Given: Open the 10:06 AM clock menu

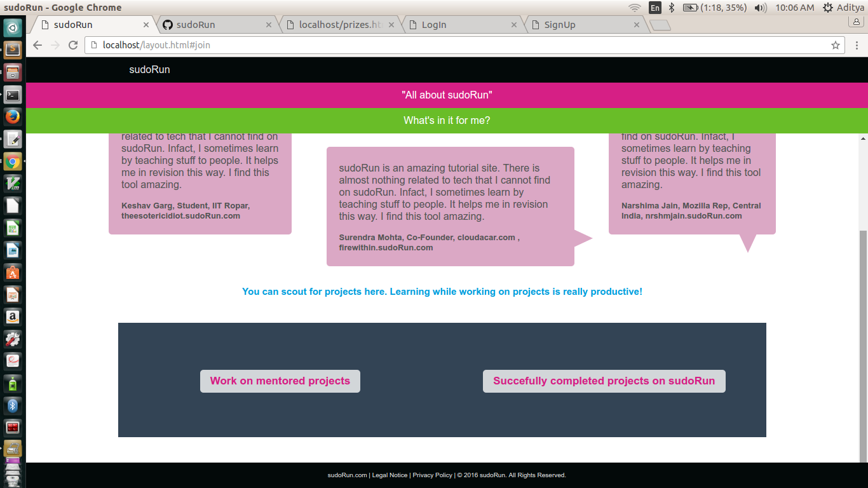Looking at the screenshot, I should [794, 8].
